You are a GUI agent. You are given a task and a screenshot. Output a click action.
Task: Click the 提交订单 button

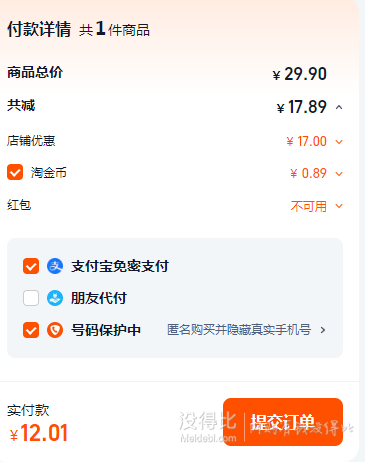click(x=283, y=422)
